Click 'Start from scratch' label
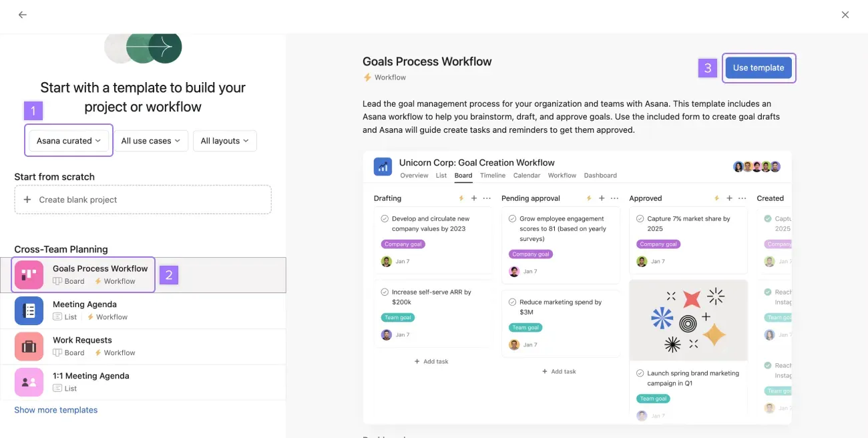This screenshot has height=438, width=868. pyautogui.click(x=55, y=177)
